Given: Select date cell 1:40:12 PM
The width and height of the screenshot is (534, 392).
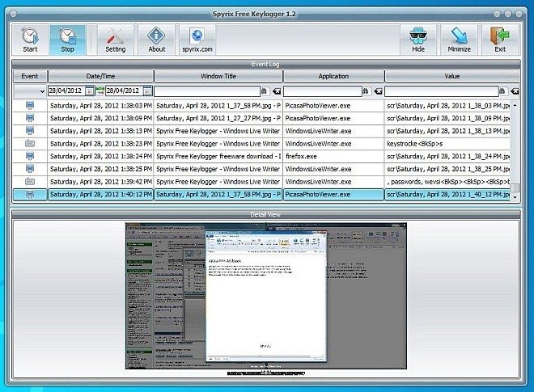Looking at the screenshot, I should 100,194.
